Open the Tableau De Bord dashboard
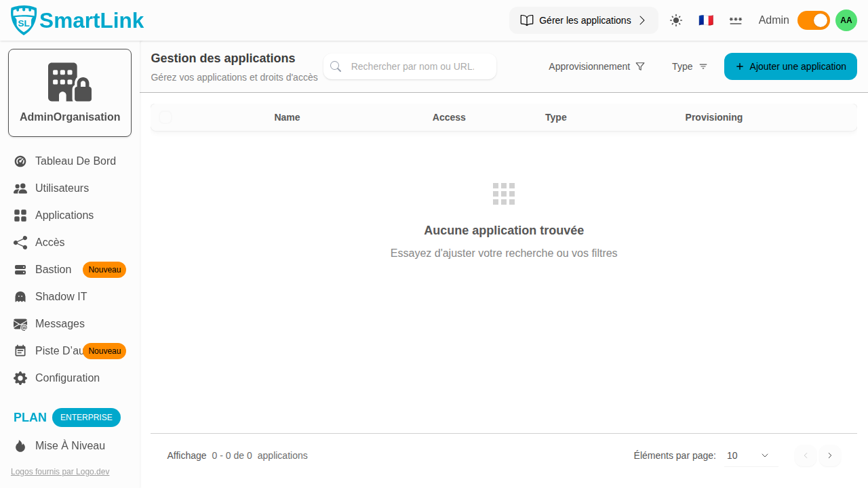 click(x=75, y=161)
